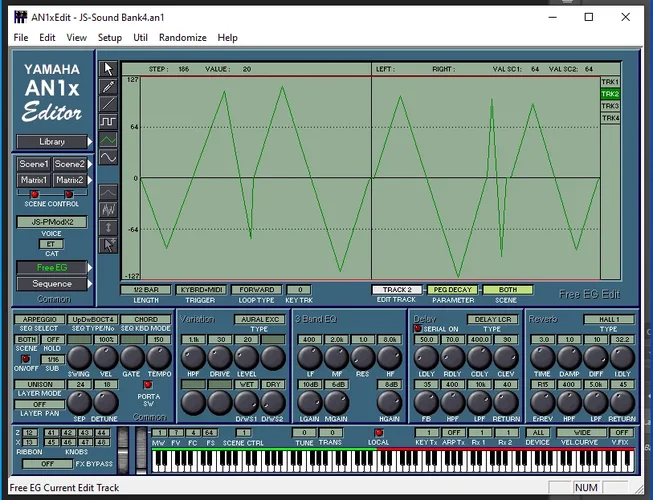This screenshot has height=500, width=653.
Task: Click the AN1xEdit title bar app icon
Action: pyautogui.click(x=20, y=17)
